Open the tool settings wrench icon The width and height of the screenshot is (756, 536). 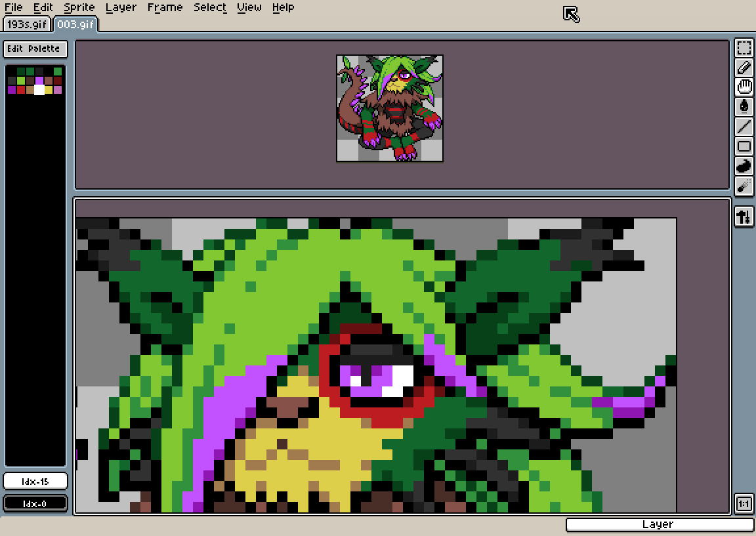744,216
